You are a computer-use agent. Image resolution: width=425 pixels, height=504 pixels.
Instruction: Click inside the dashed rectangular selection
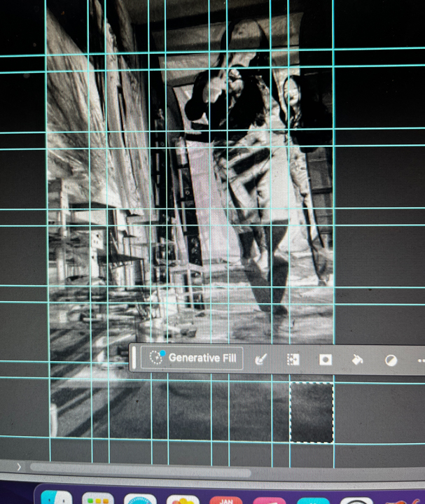(x=312, y=412)
